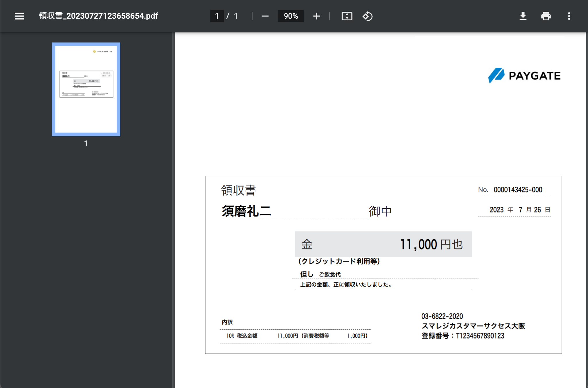Click 上記の金額、正に領収いたしました text

pyautogui.click(x=346, y=284)
